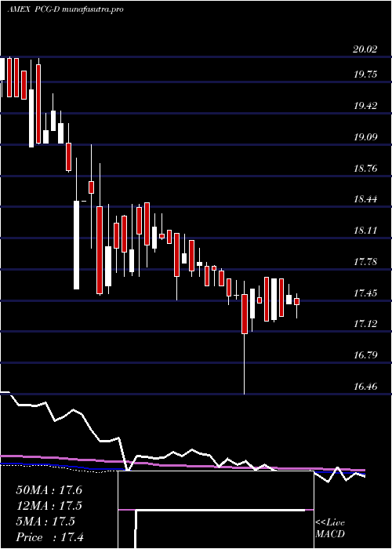Click the AMEX PCG-D ticker title
Screen dimensions: 392x549
click(35, 9)
